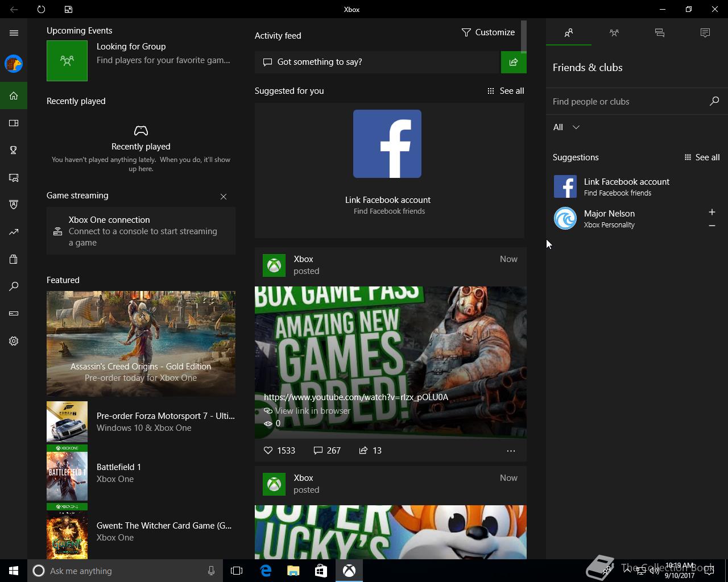728x582 pixels.
Task: Click the back arrow in title bar
Action: click(14, 9)
